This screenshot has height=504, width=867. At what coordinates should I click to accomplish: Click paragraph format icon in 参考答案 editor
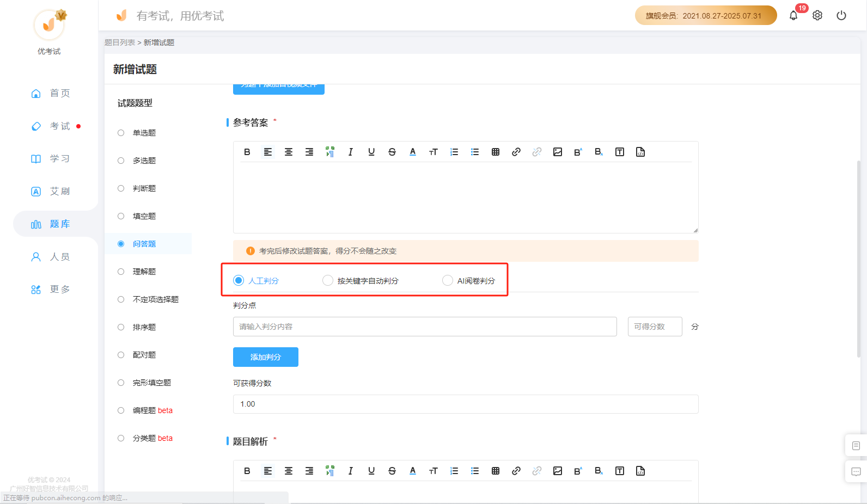(x=330, y=152)
